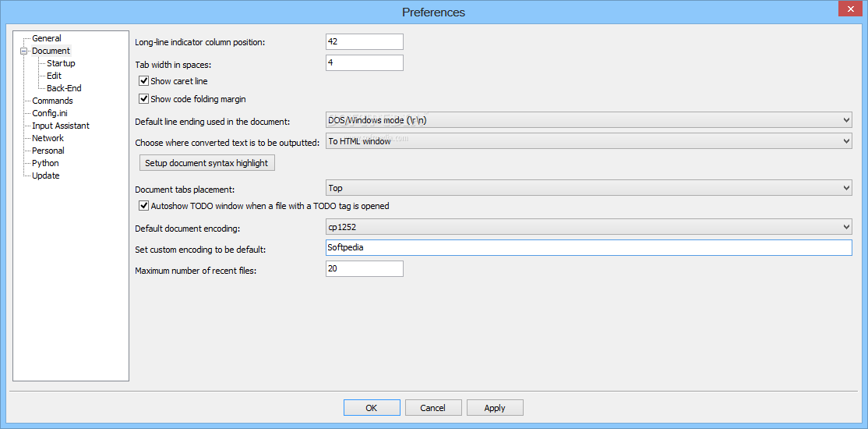Click the custom encoding field containing Softpedia
The height and width of the screenshot is (429, 868).
tap(589, 248)
